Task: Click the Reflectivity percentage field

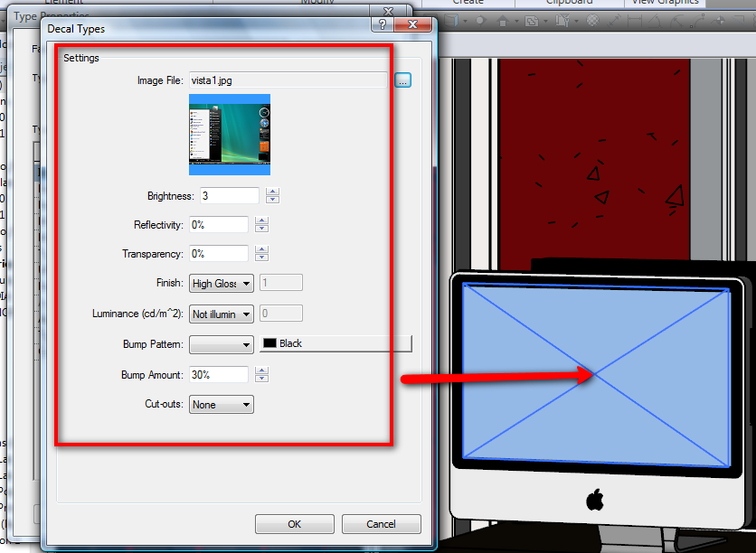Action: click(219, 224)
